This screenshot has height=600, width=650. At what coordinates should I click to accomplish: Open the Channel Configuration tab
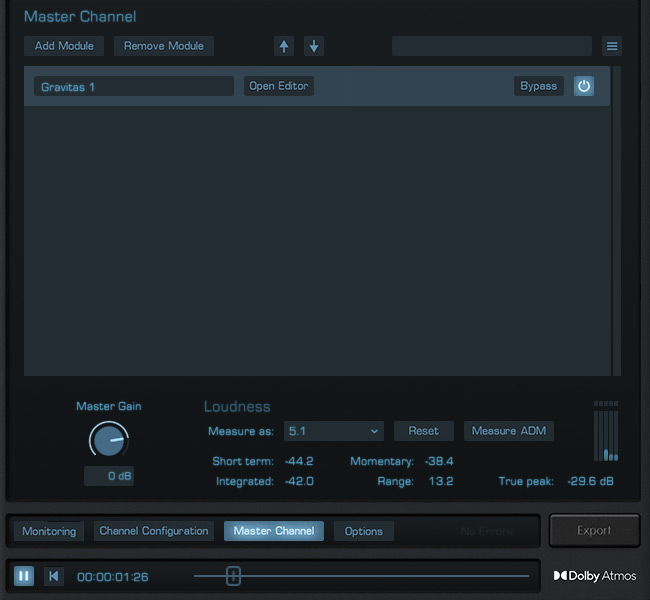(x=154, y=531)
